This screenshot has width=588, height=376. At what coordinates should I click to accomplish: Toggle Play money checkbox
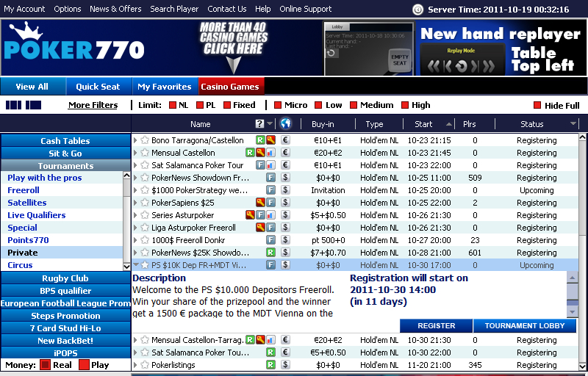(85, 365)
